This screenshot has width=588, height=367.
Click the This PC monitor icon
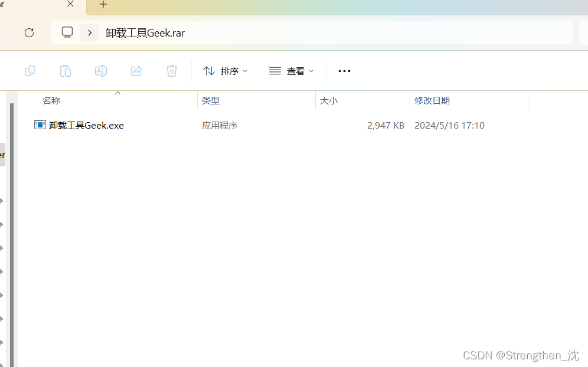coord(67,32)
